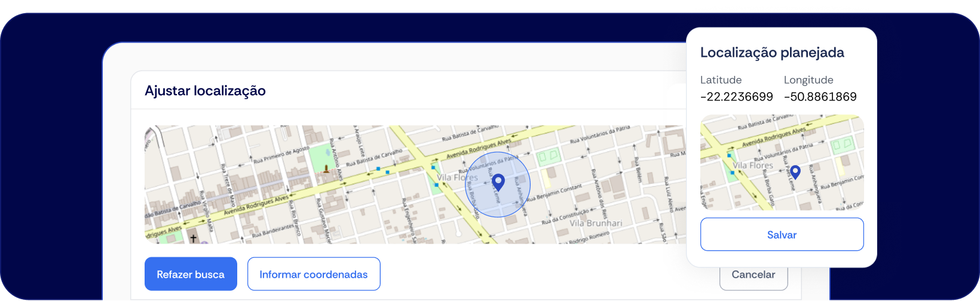Click the Latitude label

tap(721, 80)
